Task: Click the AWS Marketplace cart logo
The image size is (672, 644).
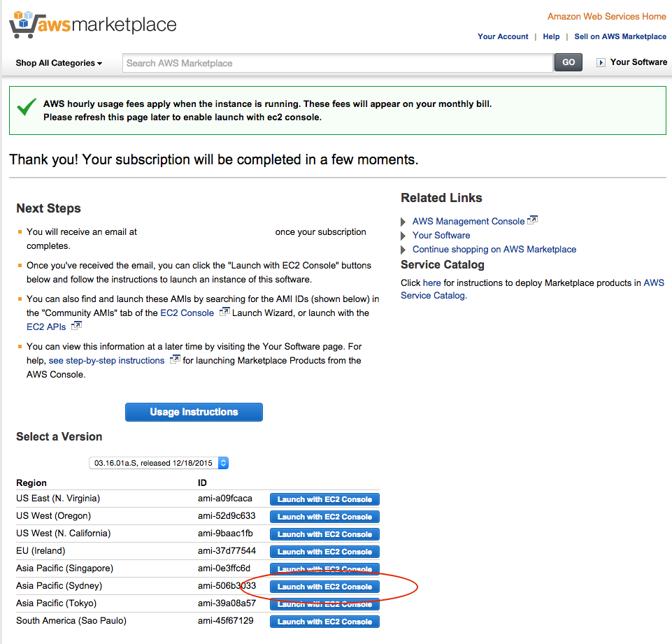Action: tap(92, 24)
